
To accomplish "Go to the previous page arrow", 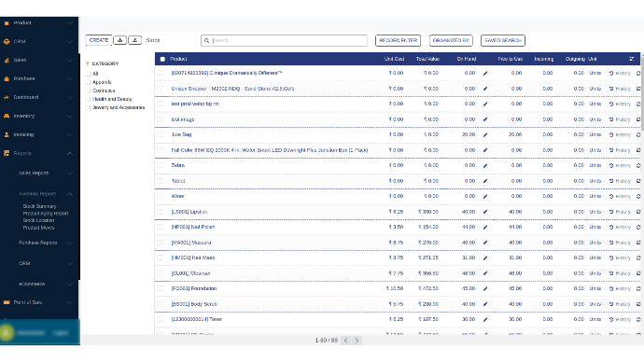I will coord(346,341).
